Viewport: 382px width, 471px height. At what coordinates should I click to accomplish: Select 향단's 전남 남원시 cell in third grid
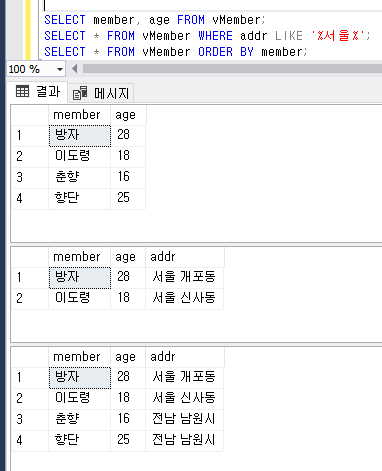184,440
